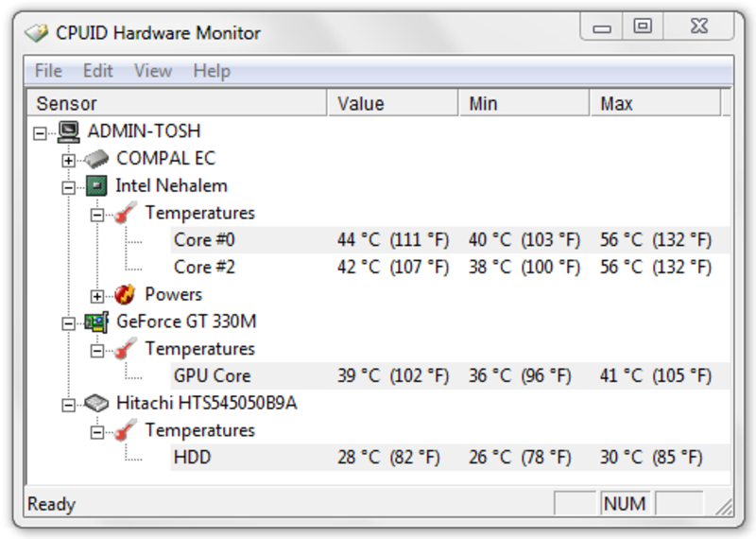This screenshot has height=539, width=756.
Task: Click thermometer icon under Hitachi HTS545050B9A
Action: (x=126, y=430)
